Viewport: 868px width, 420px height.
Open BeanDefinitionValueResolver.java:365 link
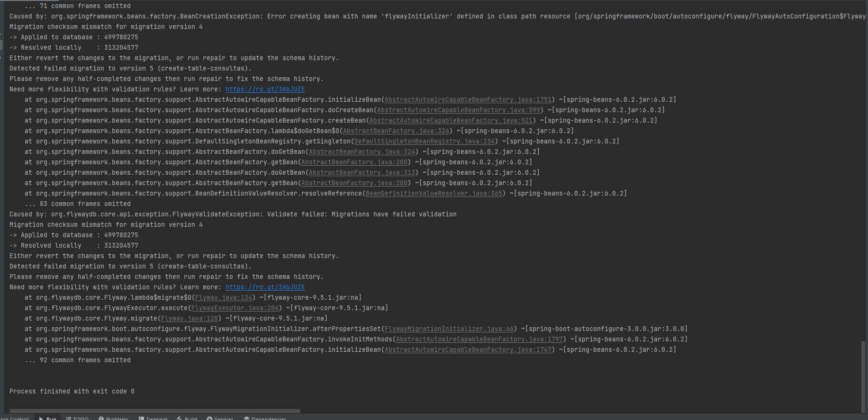pos(434,193)
